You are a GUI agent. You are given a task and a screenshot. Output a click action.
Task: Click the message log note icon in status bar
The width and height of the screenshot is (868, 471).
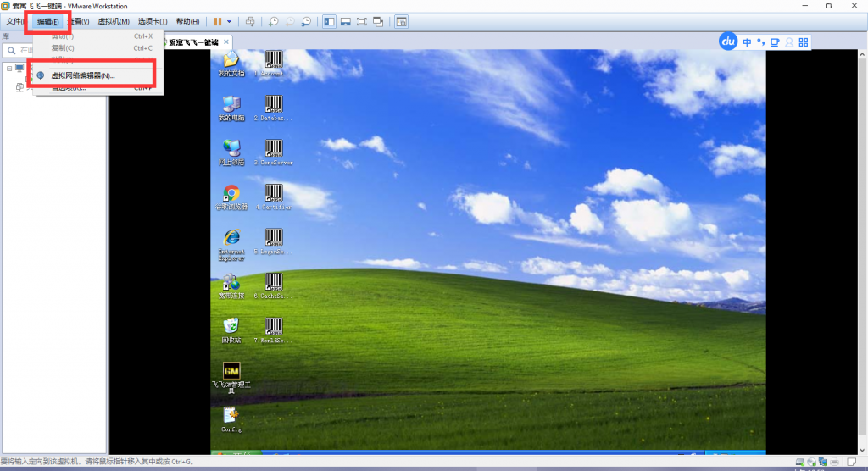[x=851, y=462]
